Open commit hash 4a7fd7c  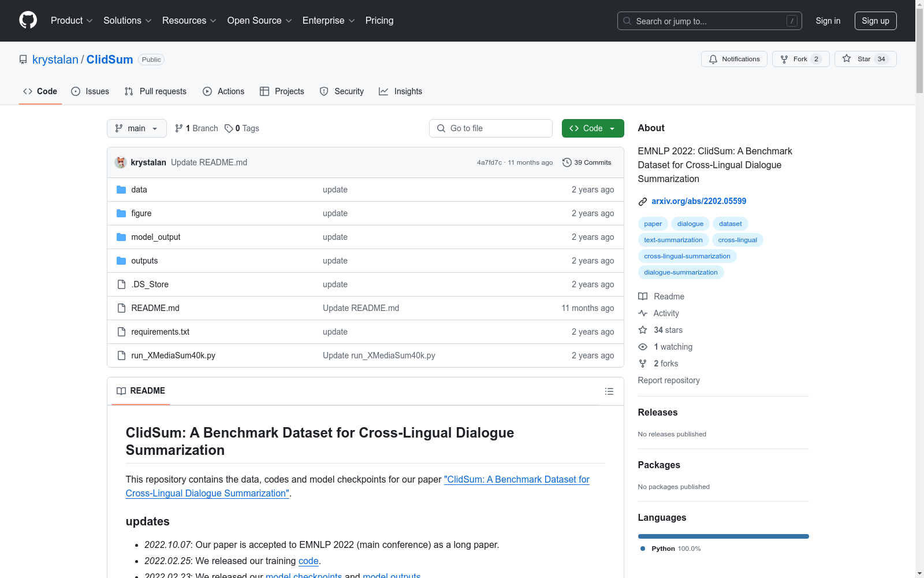(x=489, y=162)
